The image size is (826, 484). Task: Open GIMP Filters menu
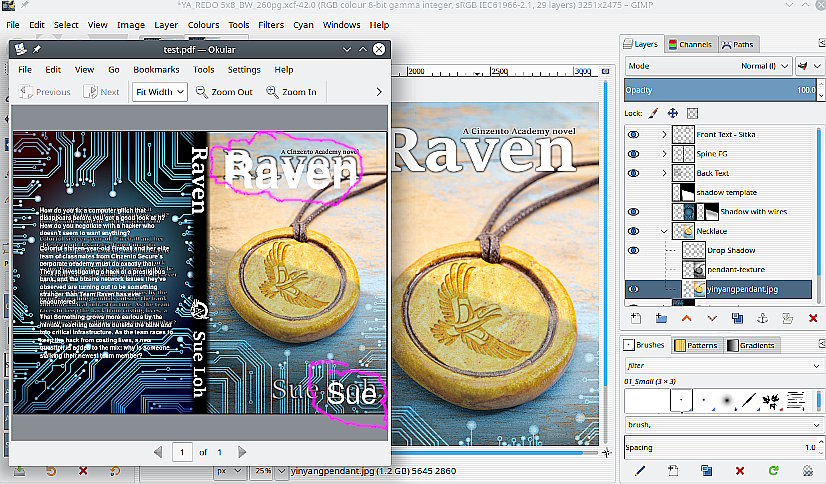pos(271,25)
